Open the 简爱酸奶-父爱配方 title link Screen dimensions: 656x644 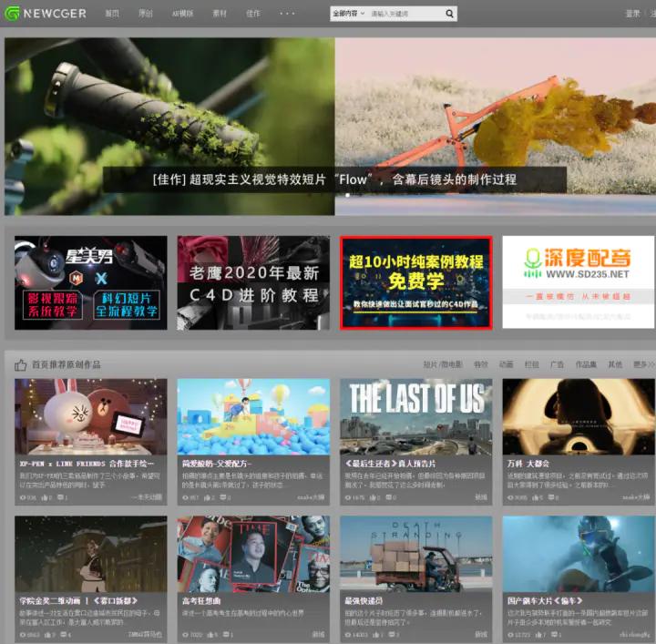[x=217, y=464]
